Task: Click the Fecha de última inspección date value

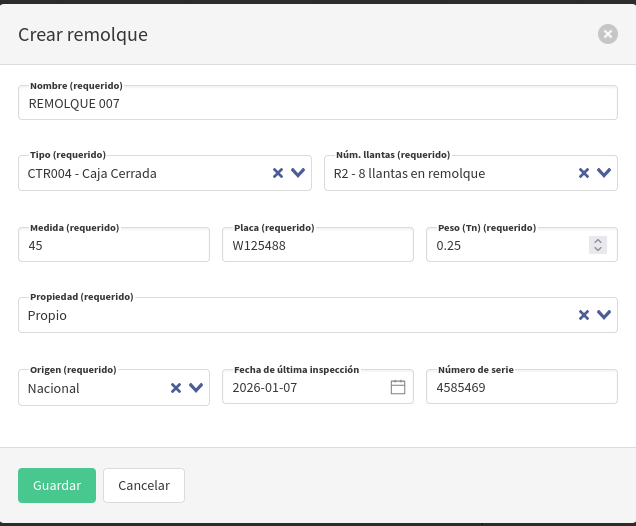Action: (x=265, y=388)
